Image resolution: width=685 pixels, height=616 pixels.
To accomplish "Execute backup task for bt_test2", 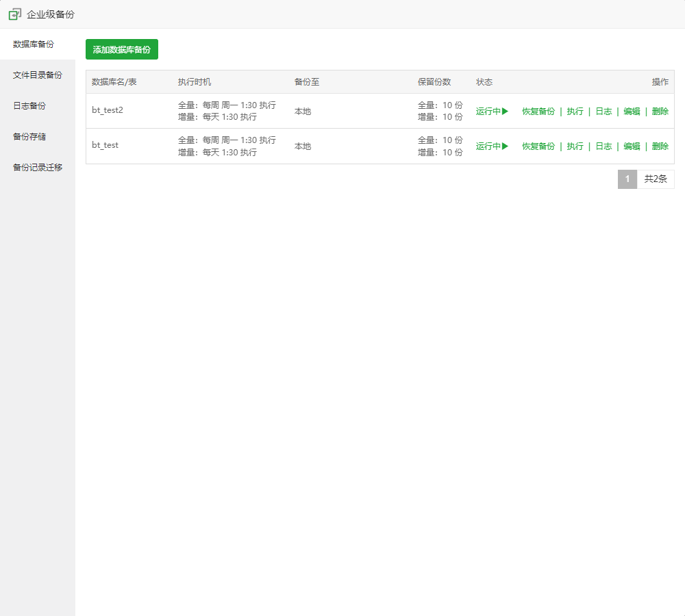I will (x=575, y=111).
